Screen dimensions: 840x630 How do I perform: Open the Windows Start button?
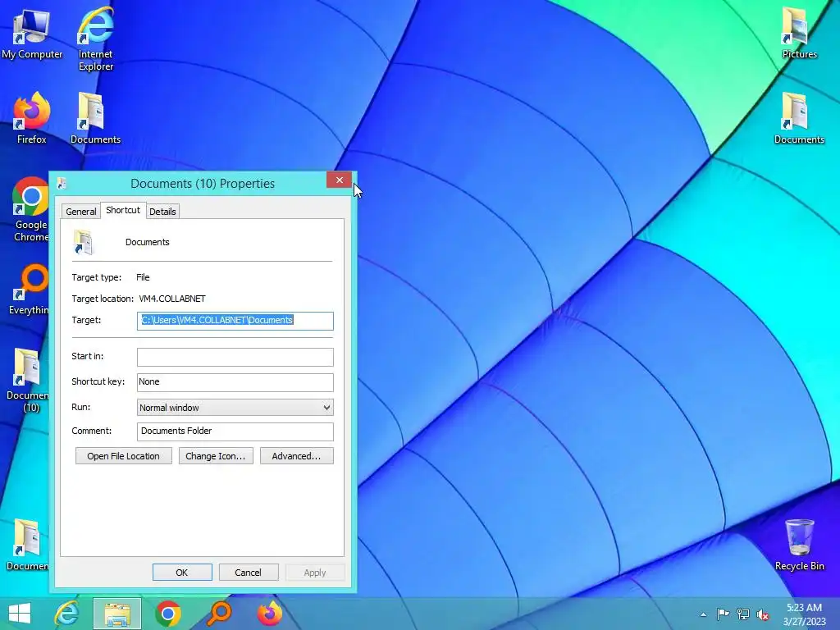click(20, 614)
